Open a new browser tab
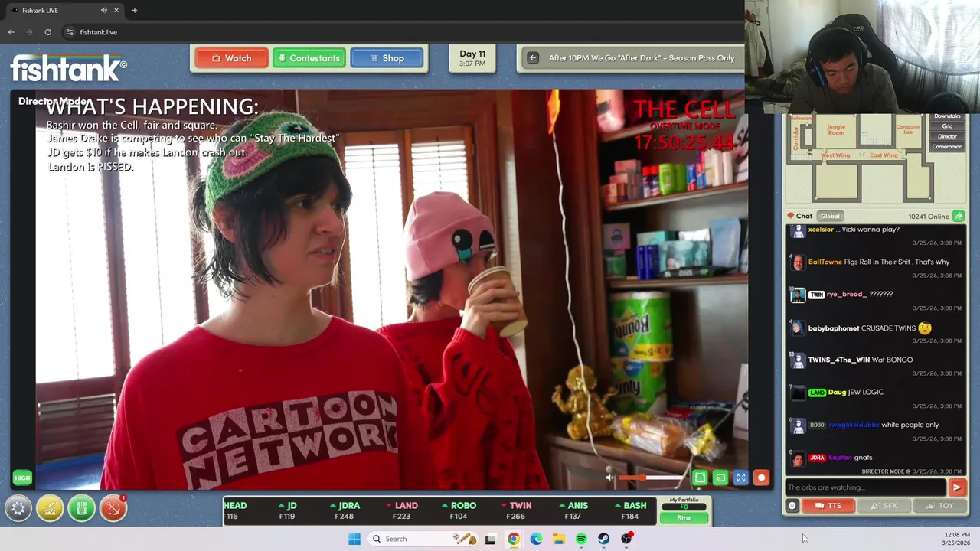This screenshot has height=551, width=980. (x=134, y=11)
